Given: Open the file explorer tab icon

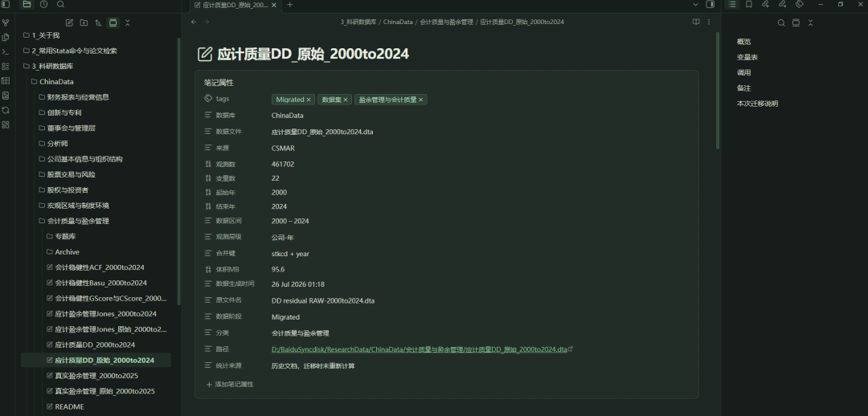Looking at the screenshot, I should (27, 5).
